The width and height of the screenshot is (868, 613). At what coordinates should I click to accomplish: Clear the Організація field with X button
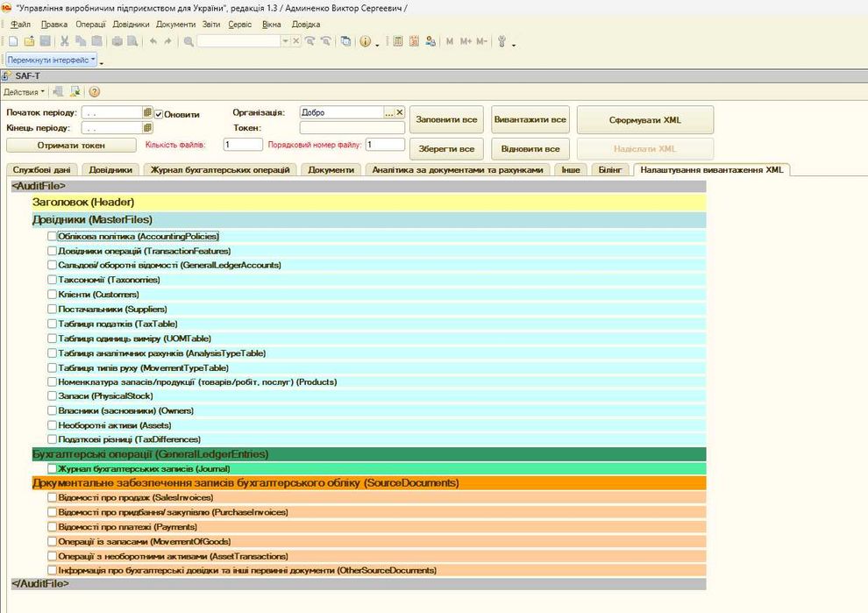[400, 113]
